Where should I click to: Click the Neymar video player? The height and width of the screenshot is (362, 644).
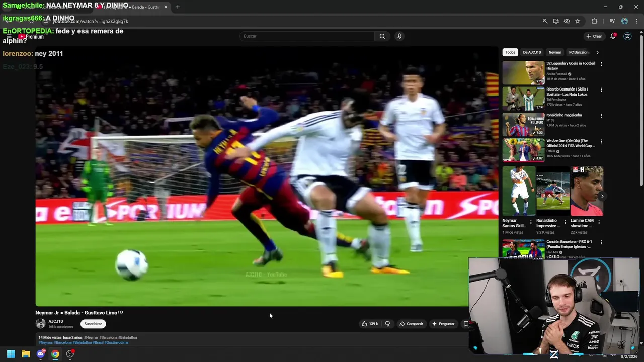click(267, 176)
